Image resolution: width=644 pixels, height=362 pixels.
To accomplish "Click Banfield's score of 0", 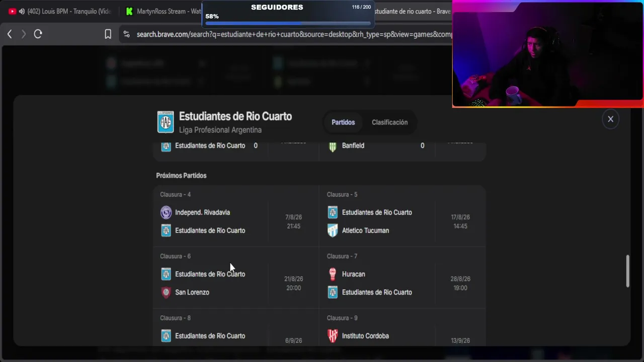I will tap(422, 145).
